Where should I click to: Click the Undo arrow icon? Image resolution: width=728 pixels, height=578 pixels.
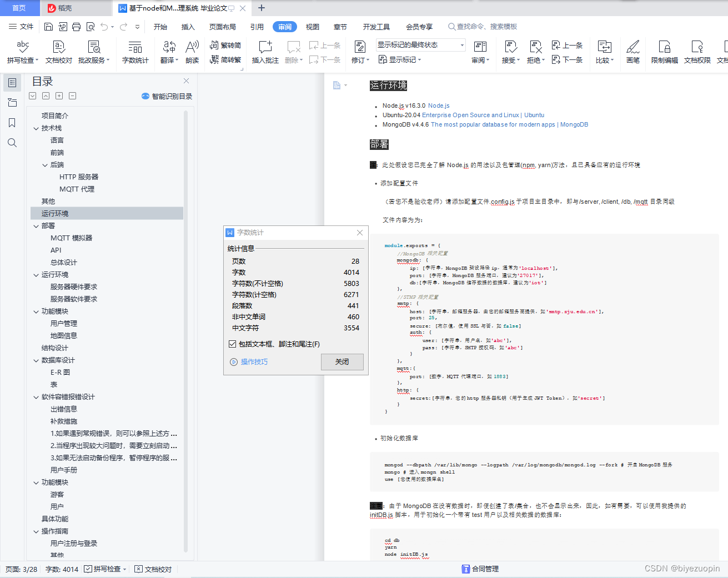[104, 27]
